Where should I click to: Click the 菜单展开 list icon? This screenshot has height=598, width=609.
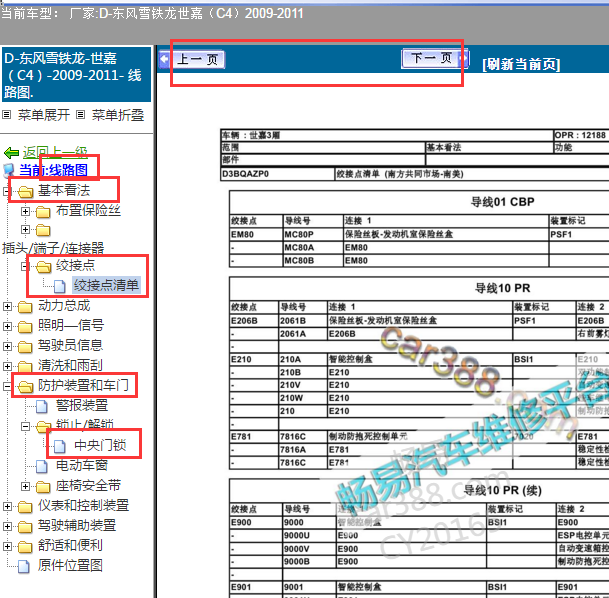(7, 115)
